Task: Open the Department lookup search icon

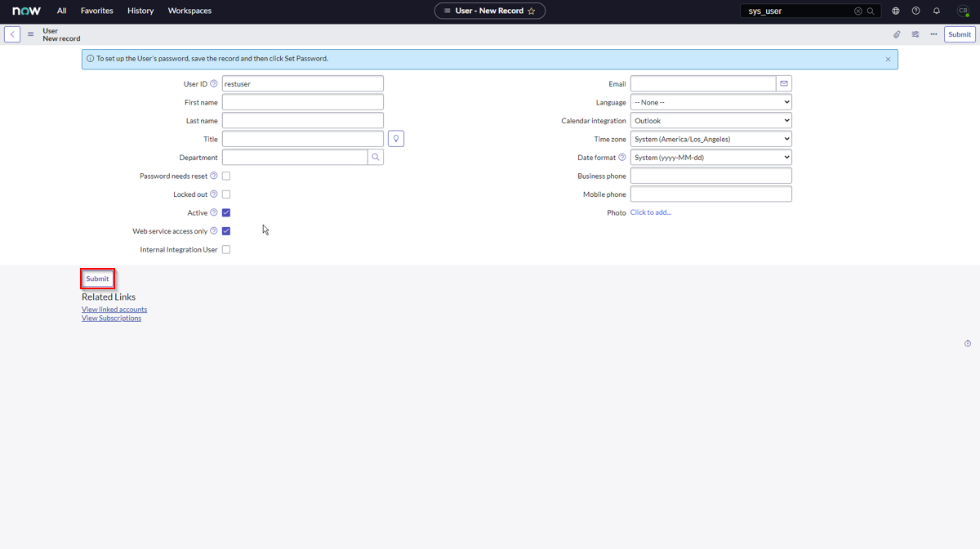Action: click(376, 157)
